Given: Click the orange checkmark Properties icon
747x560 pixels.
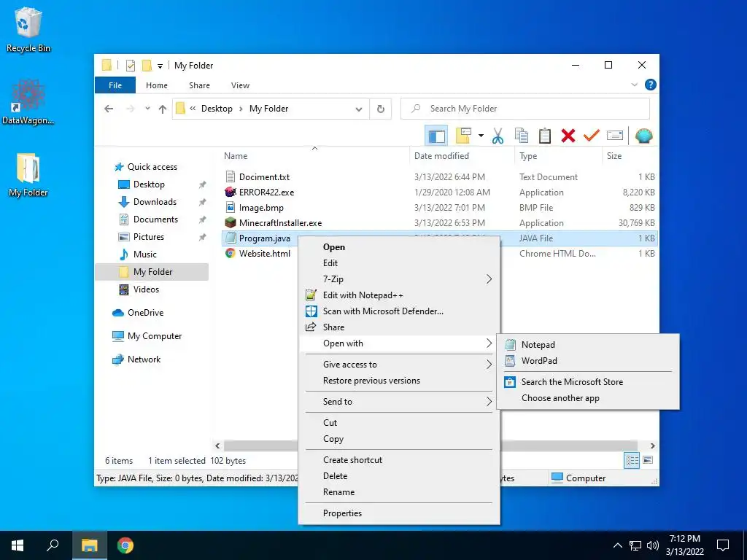Looking at the screenshot, I should pos(591,136).
